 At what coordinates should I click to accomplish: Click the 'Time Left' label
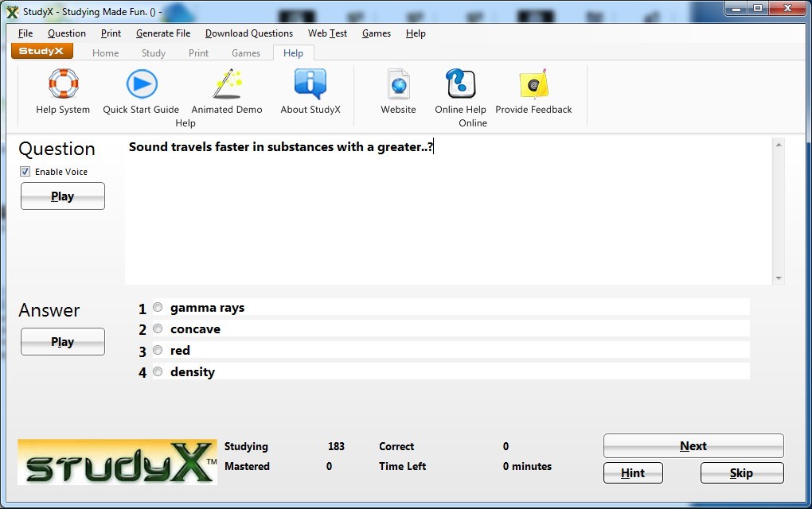[402, 466]
